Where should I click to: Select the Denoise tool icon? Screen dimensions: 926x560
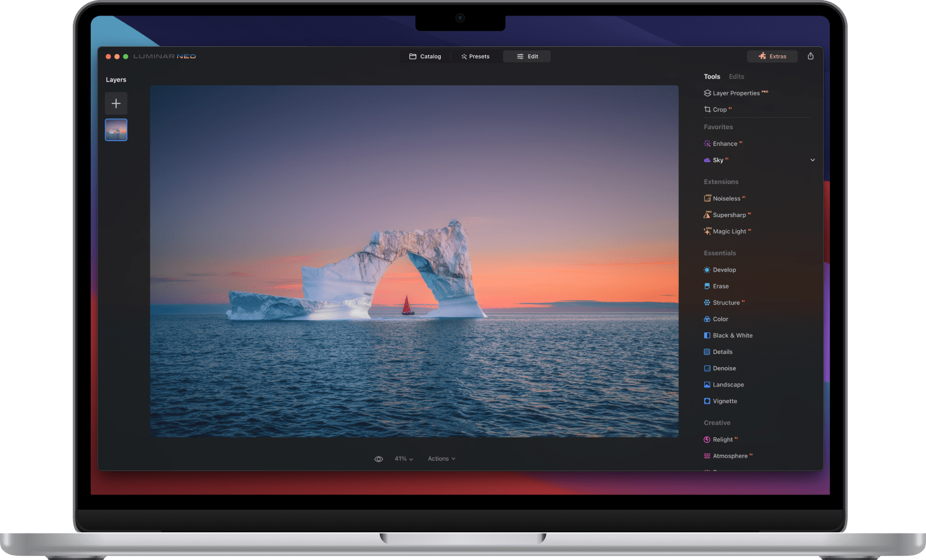click(x=707, y=368)
